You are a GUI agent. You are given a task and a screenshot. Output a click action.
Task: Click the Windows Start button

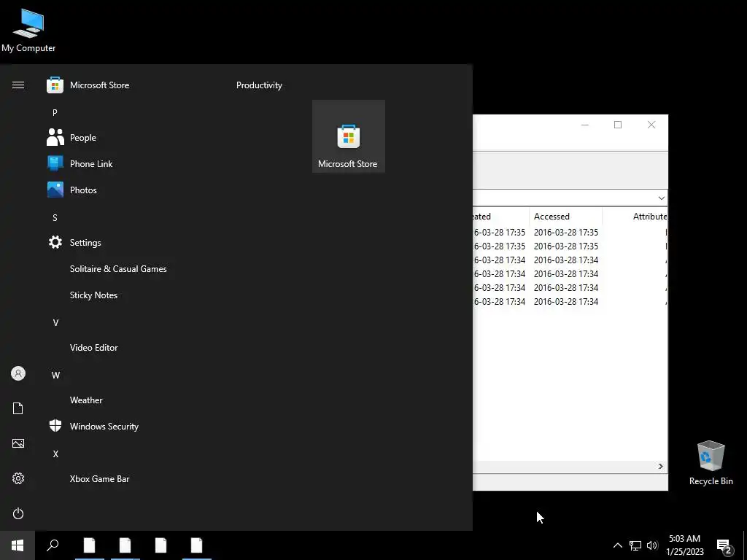[x=18, y=545]
